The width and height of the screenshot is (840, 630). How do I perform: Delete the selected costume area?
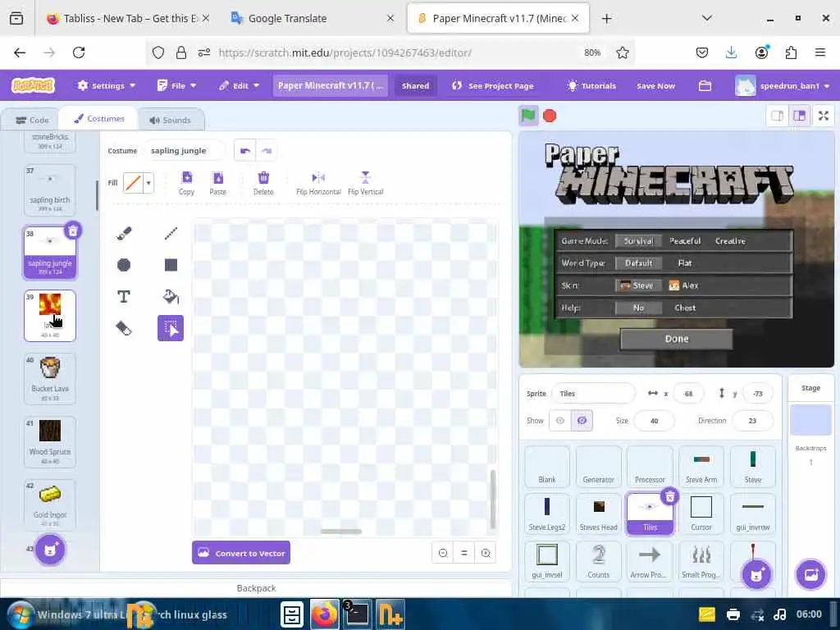(263, 183)
